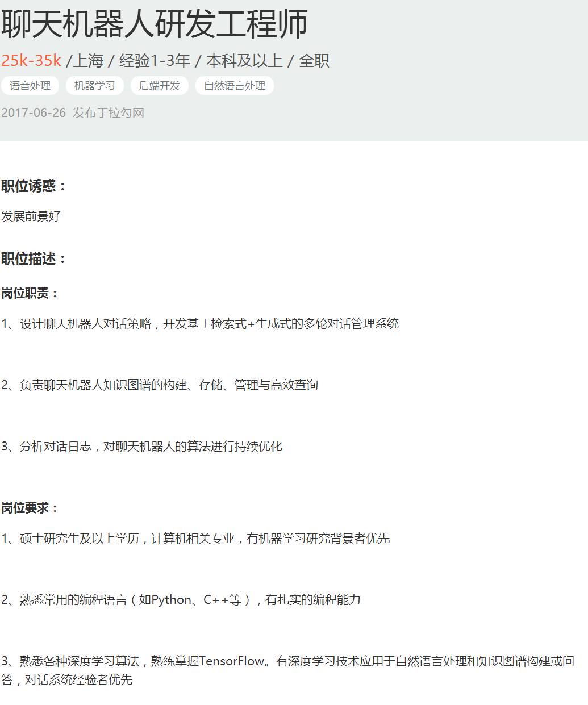Click the publish date 2017-06-26

point(34,112)
